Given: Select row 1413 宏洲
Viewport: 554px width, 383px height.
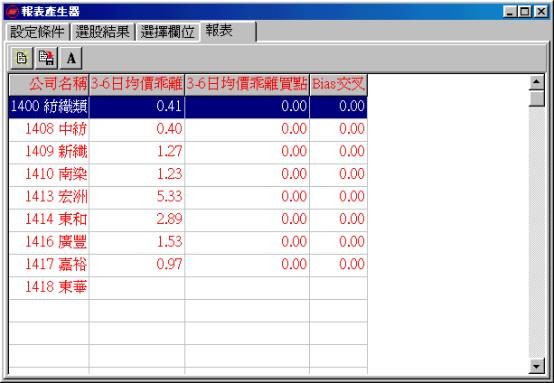Looking at the screenshot, I should pyautogui.click(x=188, y=197).
